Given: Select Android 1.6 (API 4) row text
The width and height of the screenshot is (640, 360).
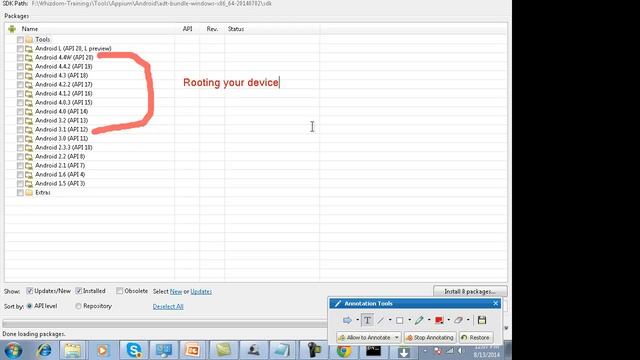Looking at the screenshot, I should pyautogui.click(x=60, y=174).
